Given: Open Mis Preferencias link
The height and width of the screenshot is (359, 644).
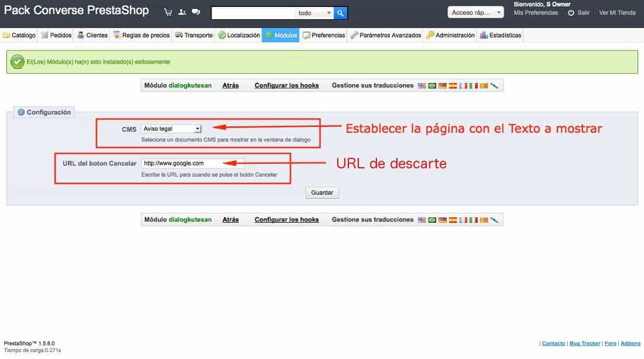Looking at the screenshot, I should pos(536,13).
